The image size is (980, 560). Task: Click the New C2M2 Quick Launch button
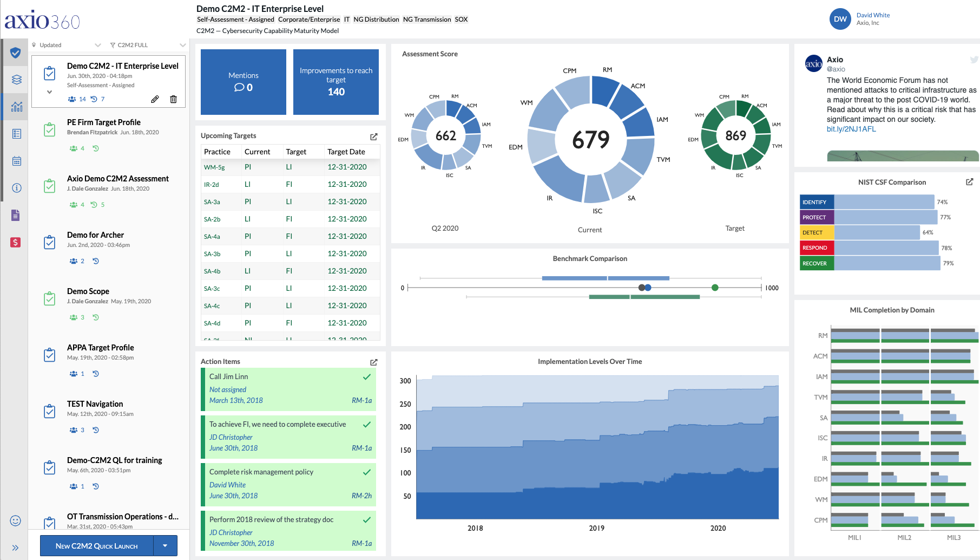click(97, 545)
